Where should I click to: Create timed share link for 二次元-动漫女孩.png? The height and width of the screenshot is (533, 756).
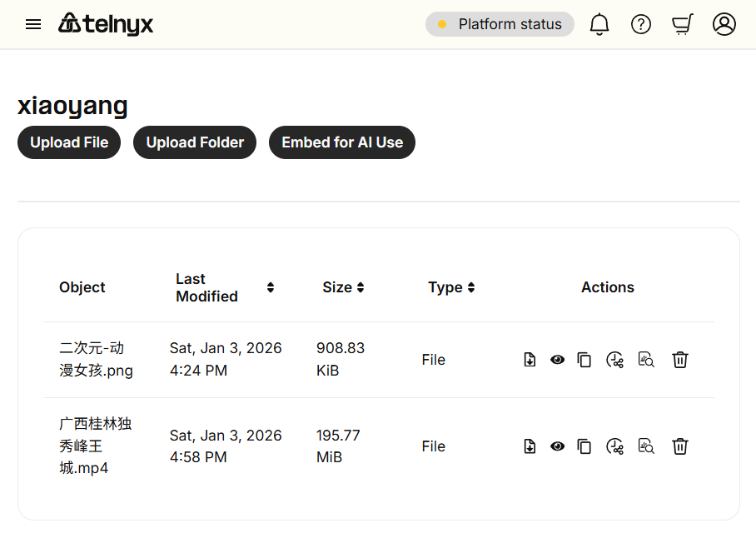[x=615, y=360]
